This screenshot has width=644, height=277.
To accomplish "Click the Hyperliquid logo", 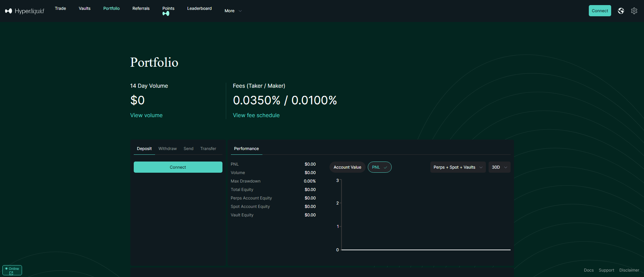I will tap(24, 11).
